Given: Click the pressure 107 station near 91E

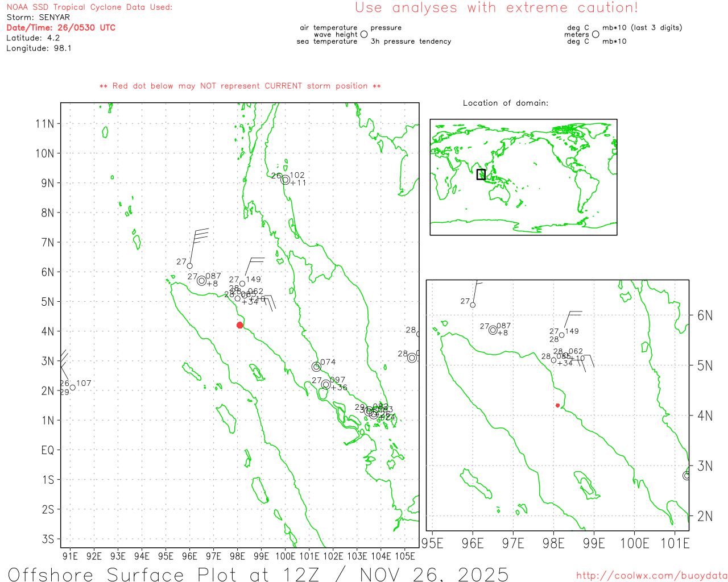Looking at the screenshot, I should pyautogui.click(x=72, y=388).
